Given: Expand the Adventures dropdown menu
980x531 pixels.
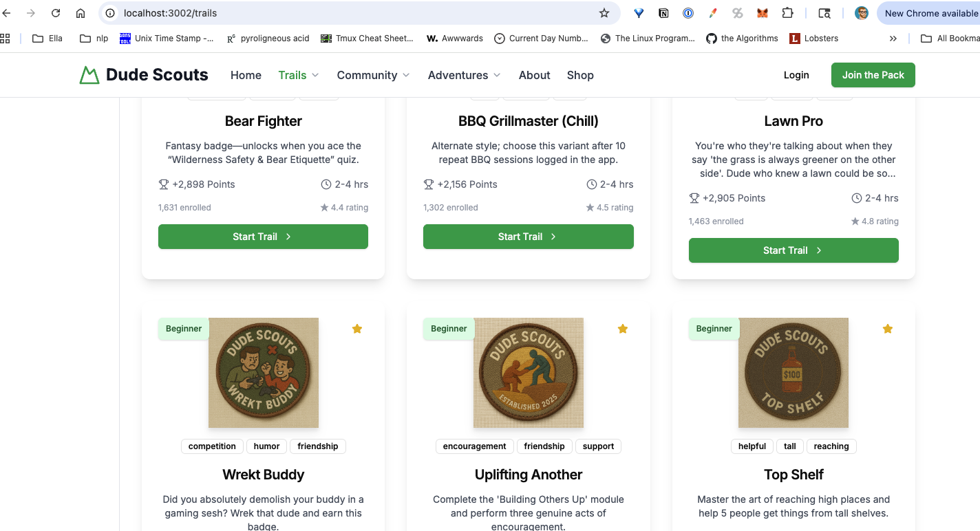Looking at the screenshot, I should point(464,75).
